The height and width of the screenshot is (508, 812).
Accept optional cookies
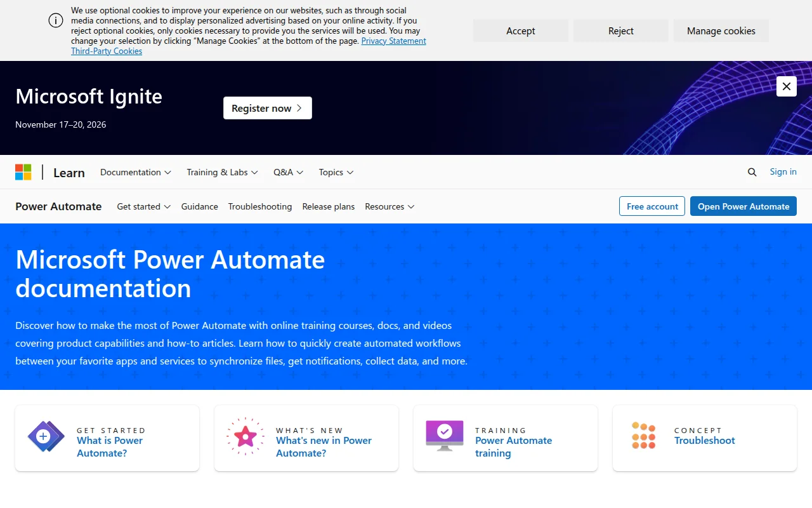click(521, 30)
